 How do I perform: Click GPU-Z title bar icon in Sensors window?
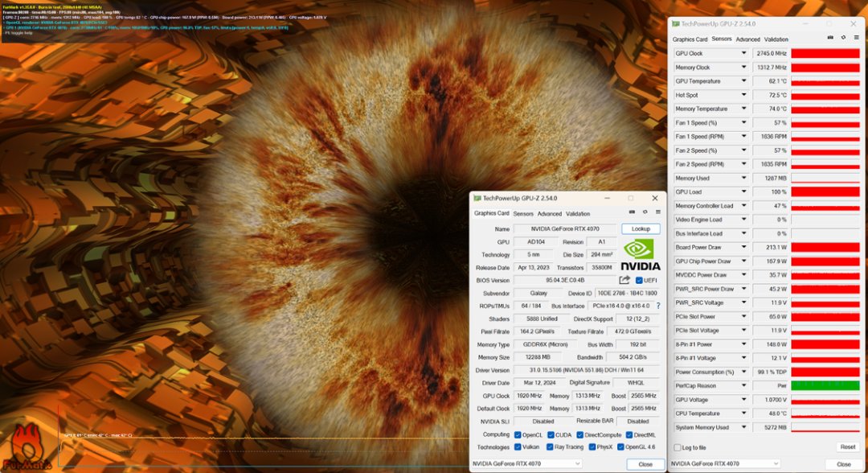point(676,24)
